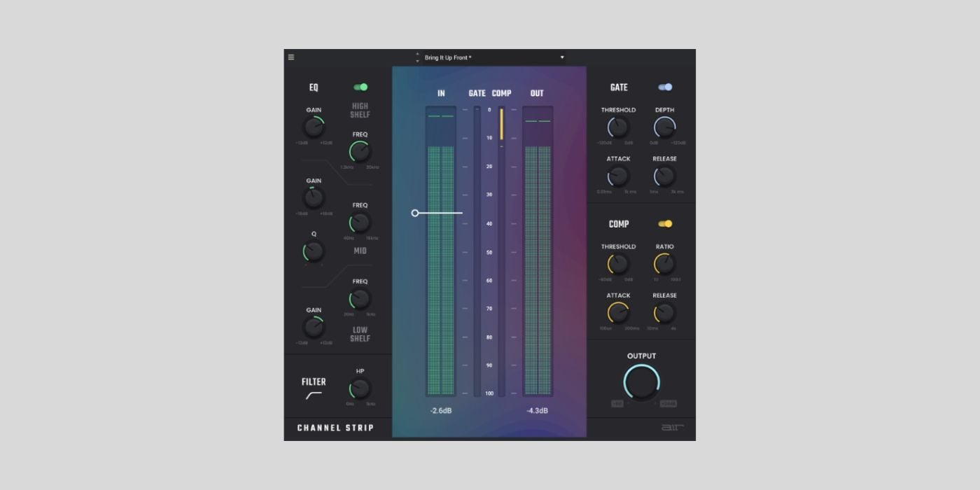
Task: Click the Gate DEPTH knob
Action: pyautogui.click(x=664, y=128)
